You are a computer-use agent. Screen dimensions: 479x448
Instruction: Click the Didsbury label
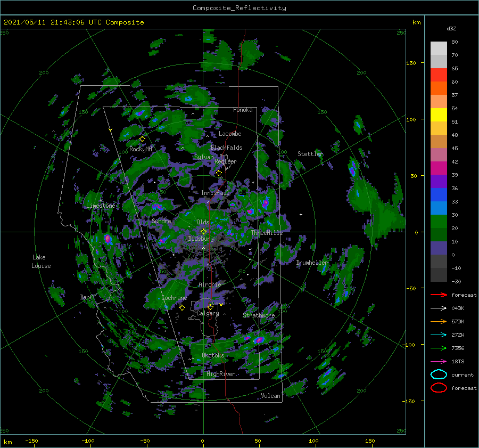pyautogui.click(x=201, y=239)
